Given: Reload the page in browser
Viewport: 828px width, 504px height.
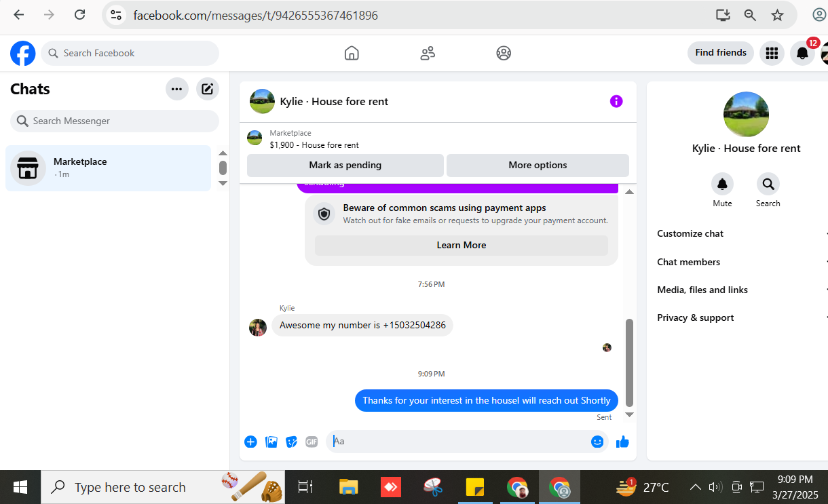Looking at the screenshot, I should 79,15.
